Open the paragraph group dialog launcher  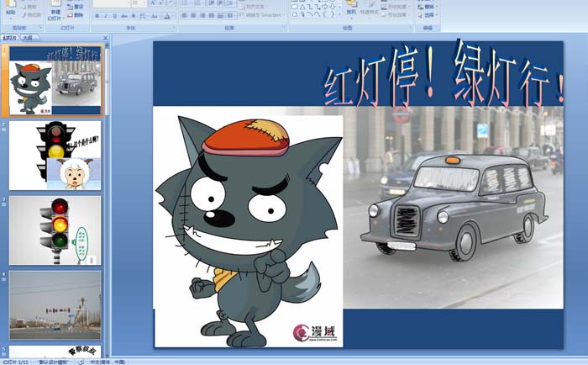284,28
